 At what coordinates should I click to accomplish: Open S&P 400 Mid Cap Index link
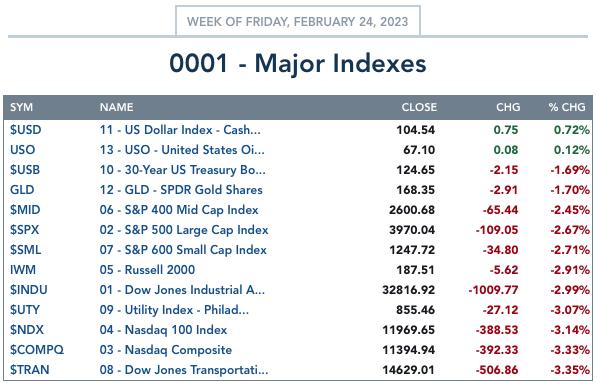[x=179, y=210]
